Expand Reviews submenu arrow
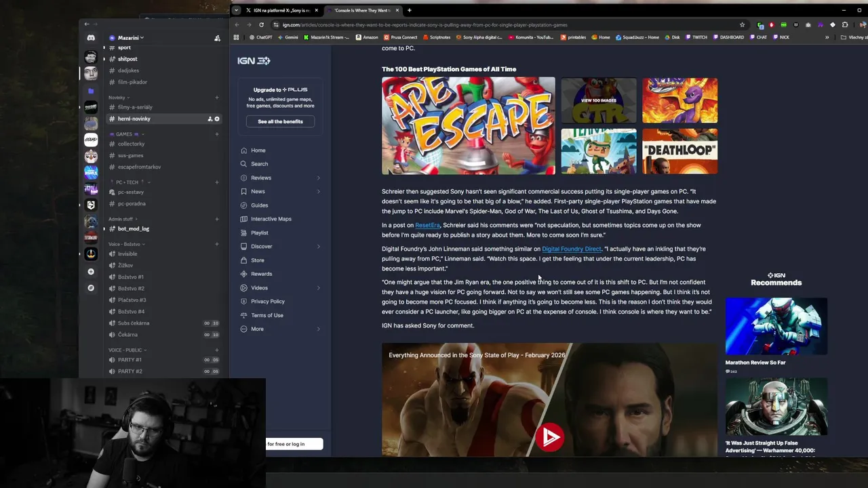 point(319,178)
